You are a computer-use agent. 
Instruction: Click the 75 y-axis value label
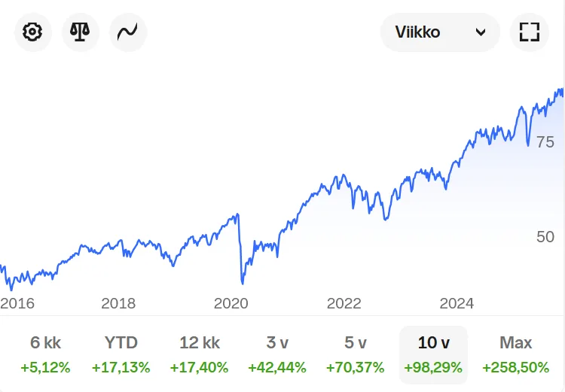click(545, 142)
